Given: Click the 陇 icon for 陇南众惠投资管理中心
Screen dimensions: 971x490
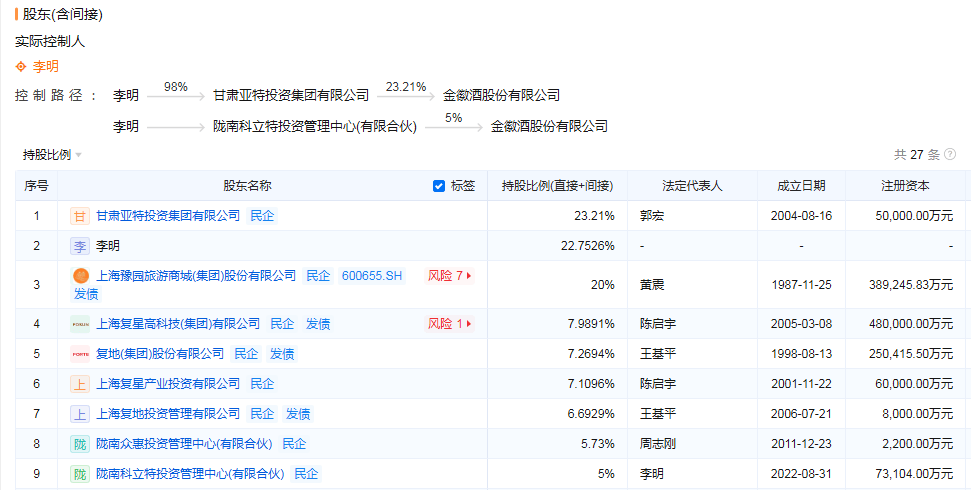Looking at the screenshot, I should pyautogui.click(x=80, y=444).
